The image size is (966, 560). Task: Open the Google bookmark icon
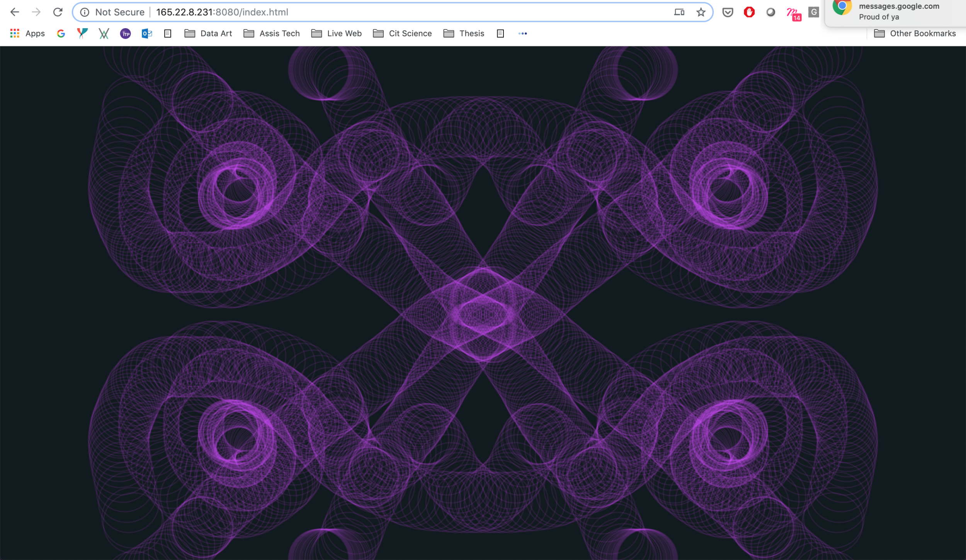(x=61, y=34)
